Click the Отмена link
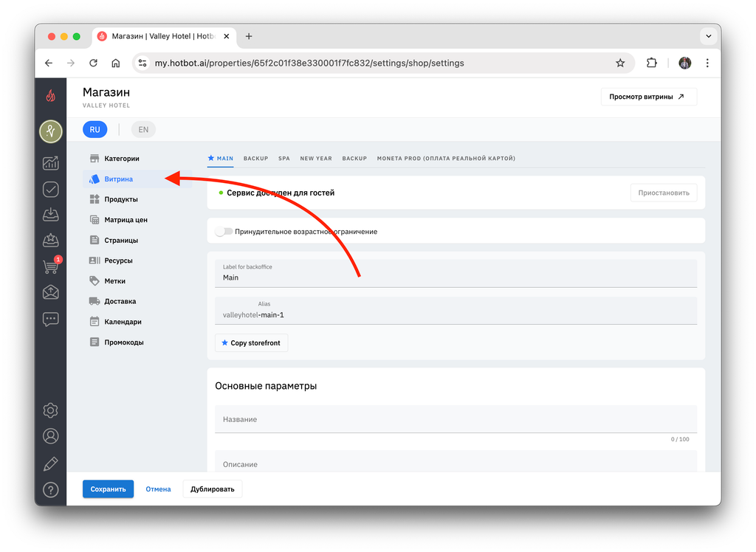The height and width of the screenshot is (552, 756). [x=158, y=489]
